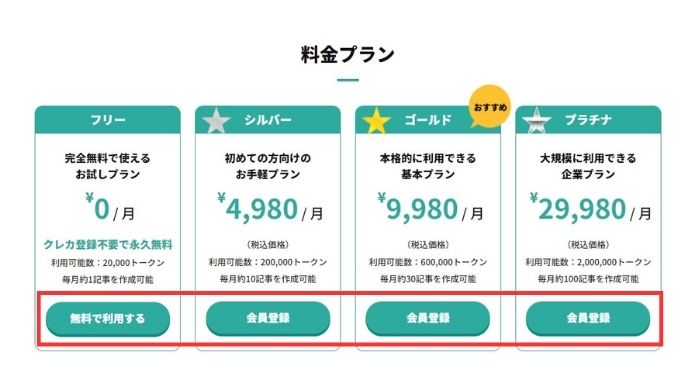Click 会員登録 under the シルバー plan
This screenshot has height=366, width=700.
[x=268, y=318]
